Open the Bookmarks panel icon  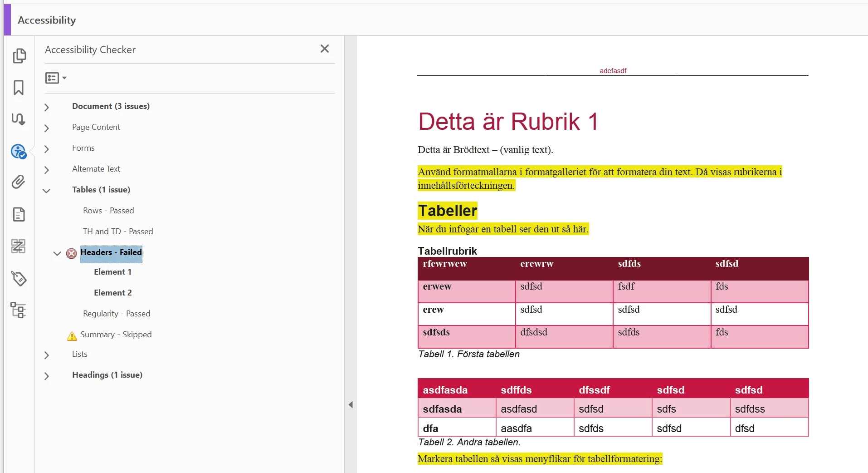[19, 88]
